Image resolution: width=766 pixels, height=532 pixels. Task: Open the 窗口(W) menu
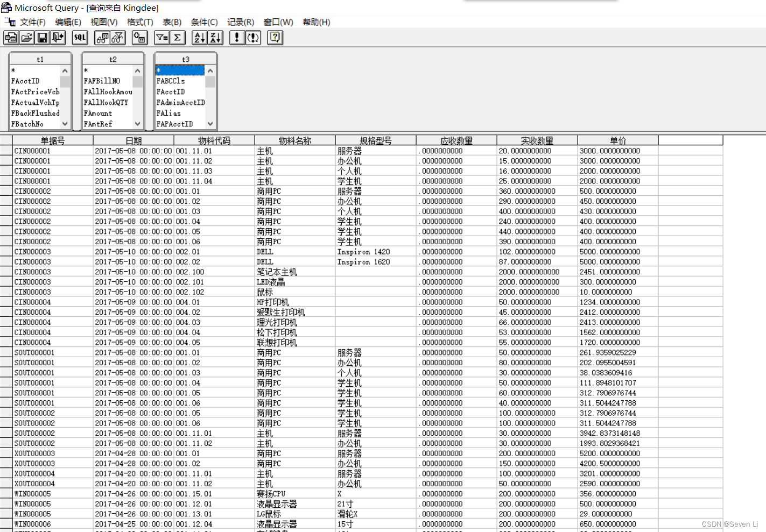click(278, 22)
